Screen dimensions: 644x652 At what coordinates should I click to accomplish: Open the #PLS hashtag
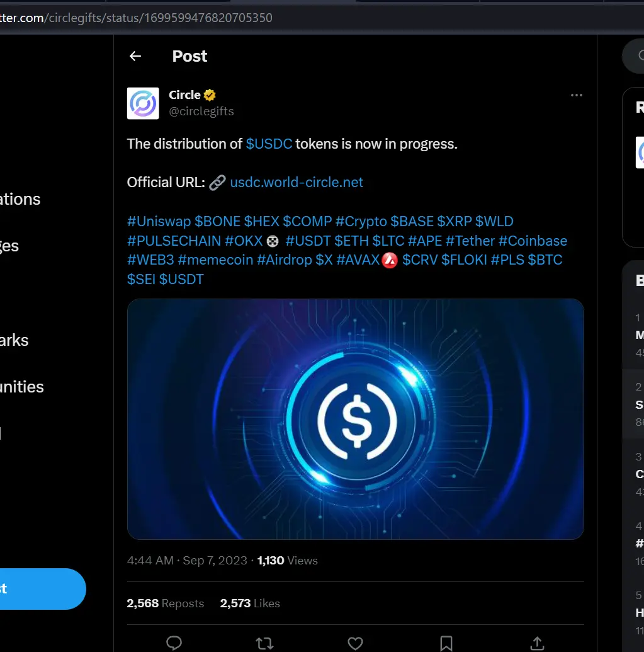[507, 260]
